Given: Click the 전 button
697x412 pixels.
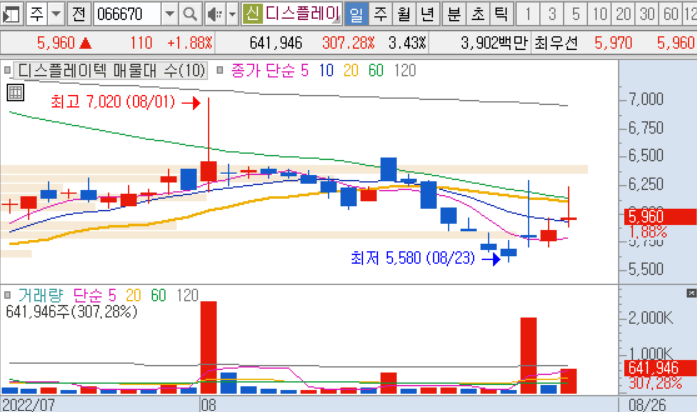Looking at the screenshot, I should (79, 14).
